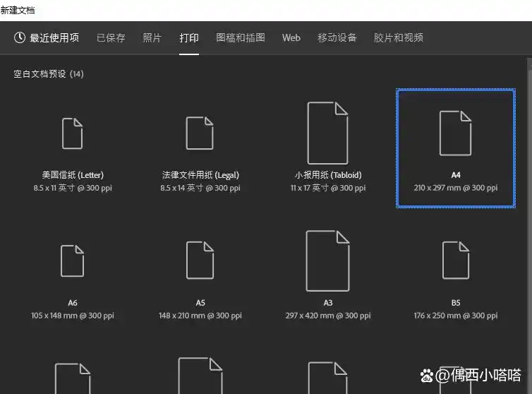
Task: Choose the A4 document preset icon
Action: pos(455,133)
